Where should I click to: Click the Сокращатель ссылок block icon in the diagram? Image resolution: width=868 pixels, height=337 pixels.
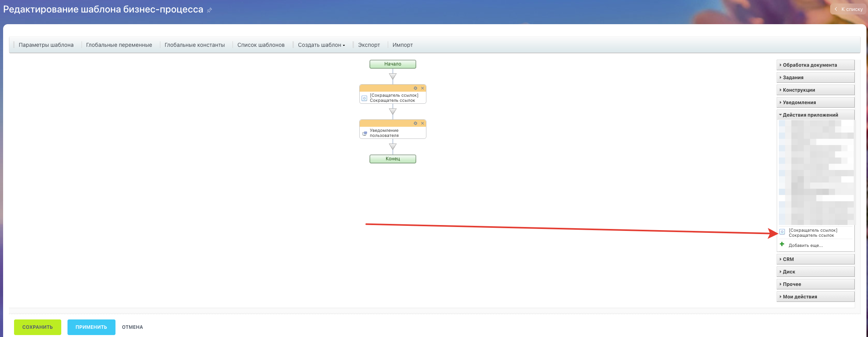364,98
